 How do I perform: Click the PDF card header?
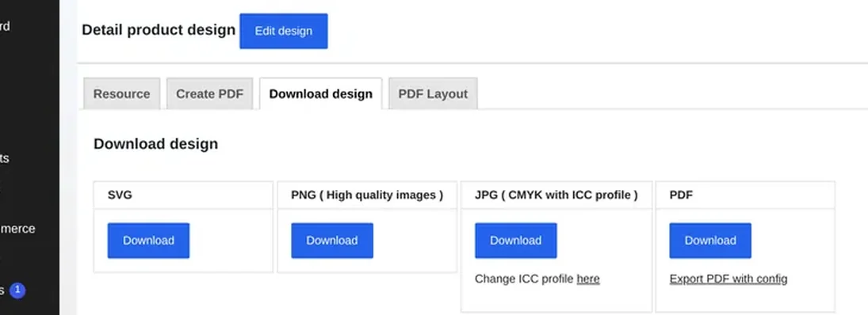coord(745,195)
